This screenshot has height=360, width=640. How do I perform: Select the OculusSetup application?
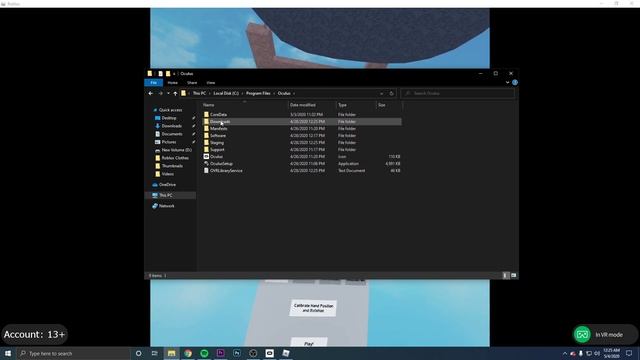221,164
